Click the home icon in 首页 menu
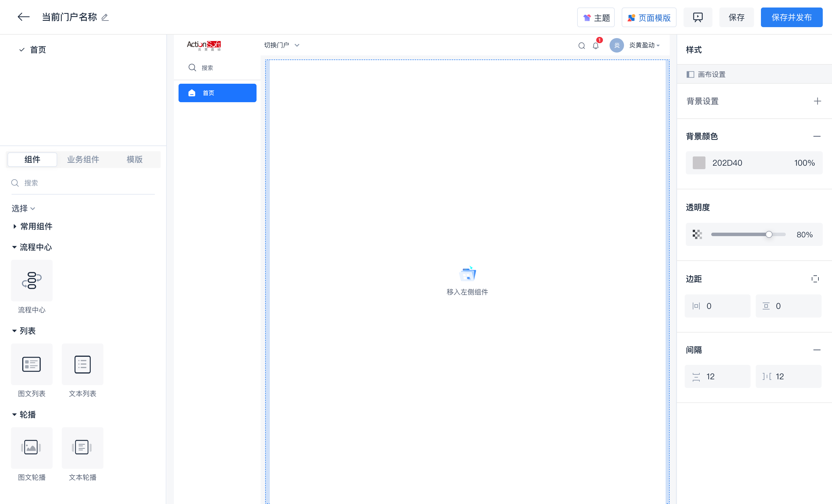Viewport: 832px width, 504px height. pyautogui.click(x=192, y=93)
